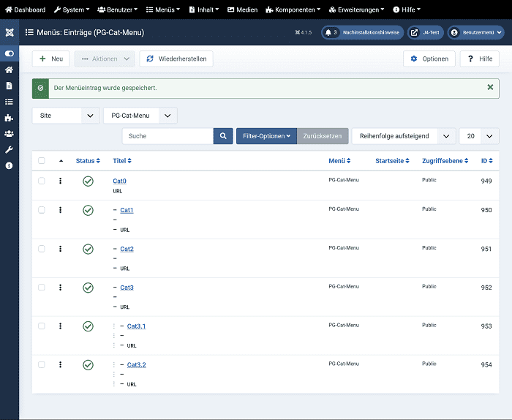Image resolution: width=512 pixels, height=420 pixels.
Task: Click the Neu button
Action: coord(51,59)
